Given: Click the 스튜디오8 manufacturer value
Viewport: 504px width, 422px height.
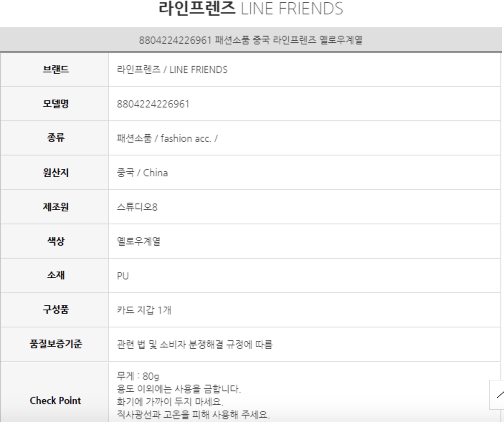Looking at the screenshot, I should click(137, 207).
